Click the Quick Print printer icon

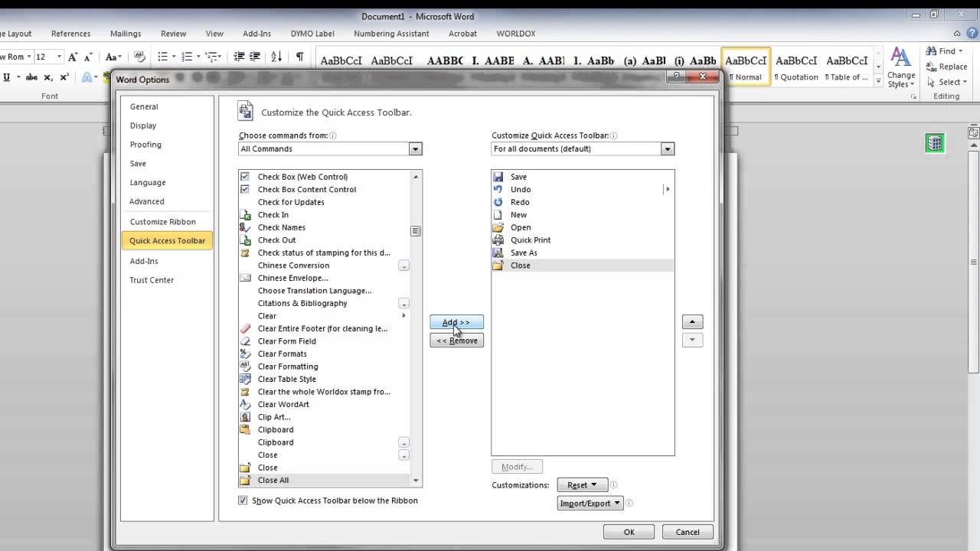[x=498, y=240]
